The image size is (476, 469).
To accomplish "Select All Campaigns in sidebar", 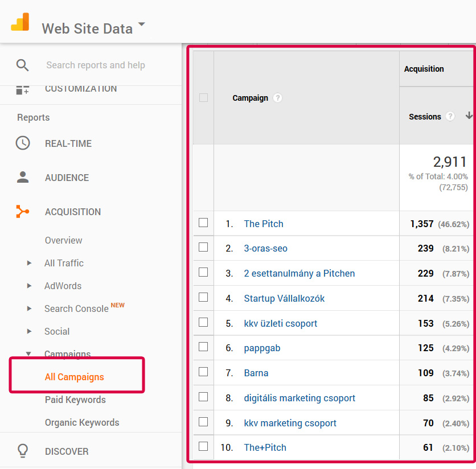I will click(x=74, y=377).
